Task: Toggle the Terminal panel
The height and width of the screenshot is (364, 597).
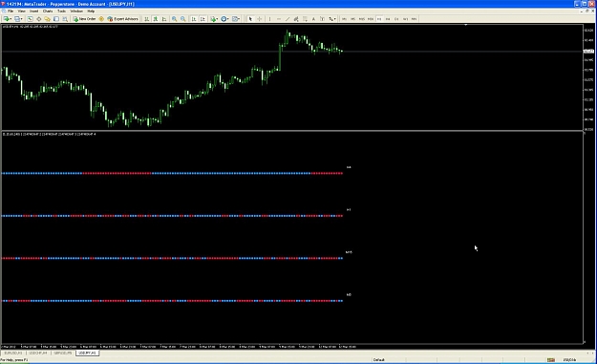Action: coord(56,19)
